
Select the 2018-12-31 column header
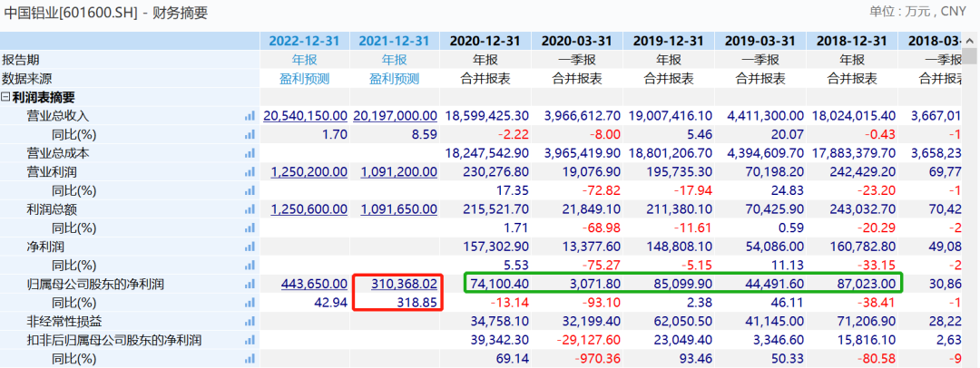852,41
